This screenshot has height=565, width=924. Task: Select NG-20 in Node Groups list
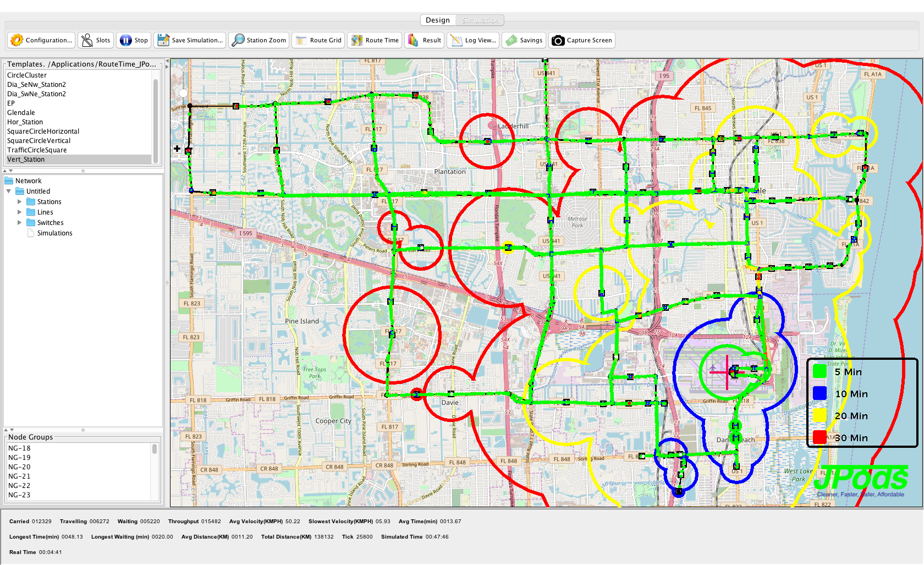coord(19,467)
